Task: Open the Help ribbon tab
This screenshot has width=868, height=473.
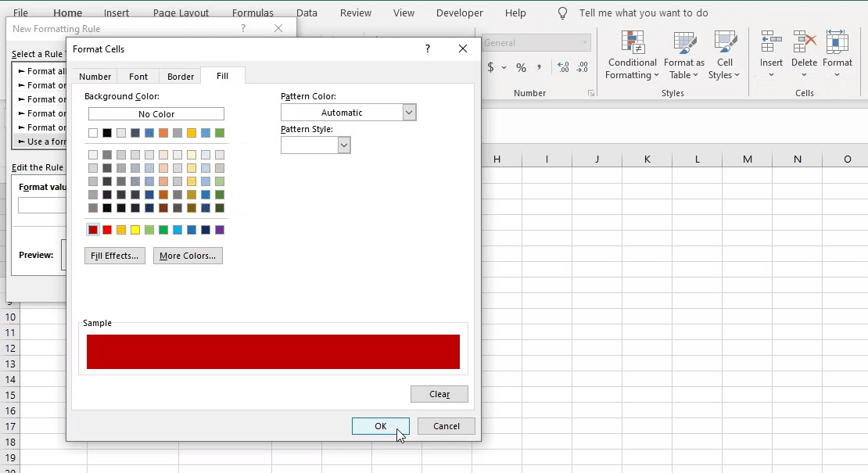Action: click(x=515, y=13)
